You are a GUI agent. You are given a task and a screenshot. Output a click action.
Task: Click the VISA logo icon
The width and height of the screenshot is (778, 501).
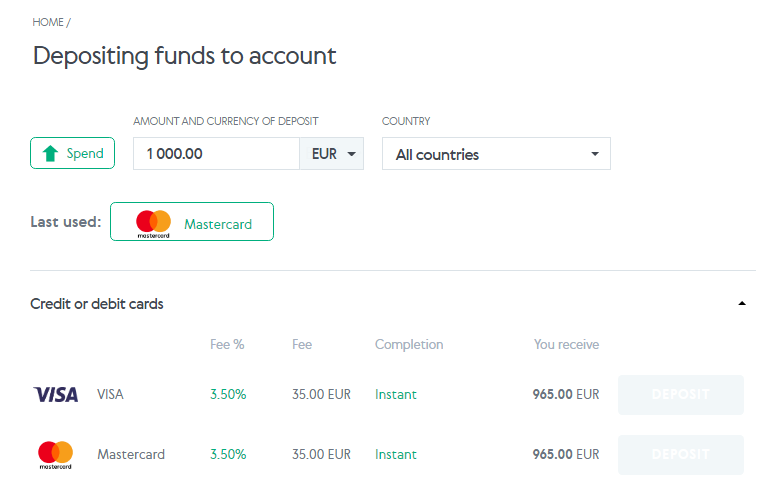coord(56,395)
